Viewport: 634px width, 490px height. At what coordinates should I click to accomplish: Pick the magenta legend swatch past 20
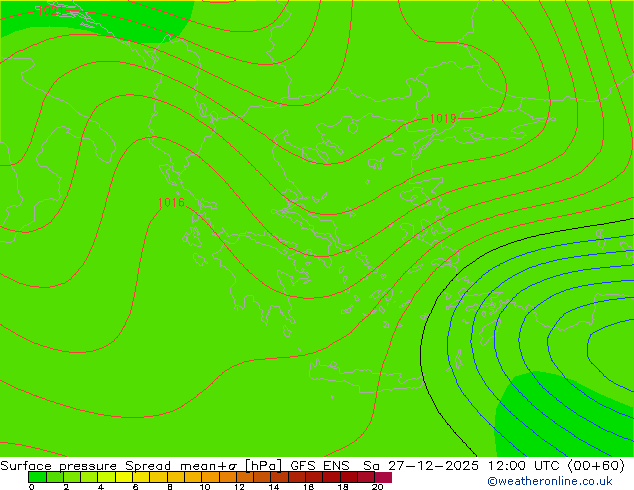383,477
